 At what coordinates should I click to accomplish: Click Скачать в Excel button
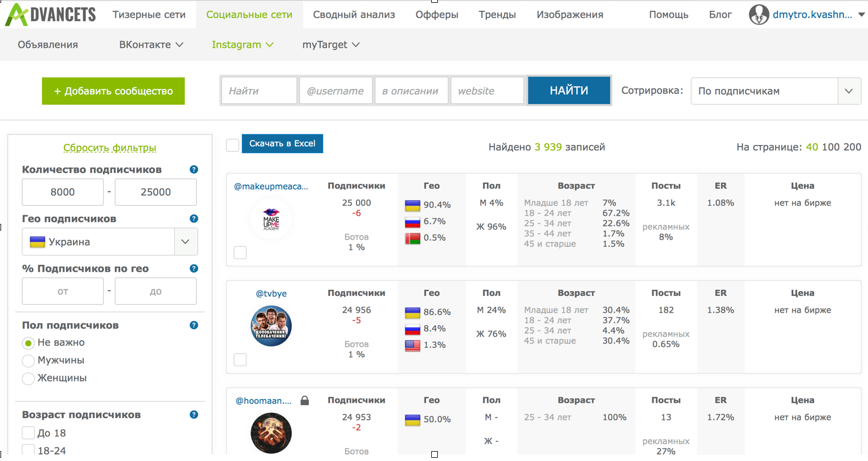tap(282, 144)
